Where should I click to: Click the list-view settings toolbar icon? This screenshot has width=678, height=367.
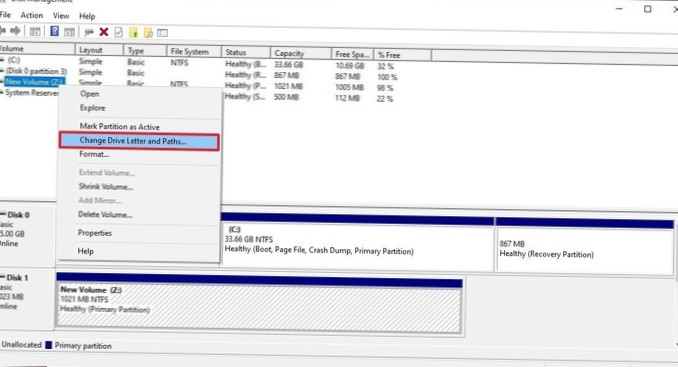pos(163,33)
